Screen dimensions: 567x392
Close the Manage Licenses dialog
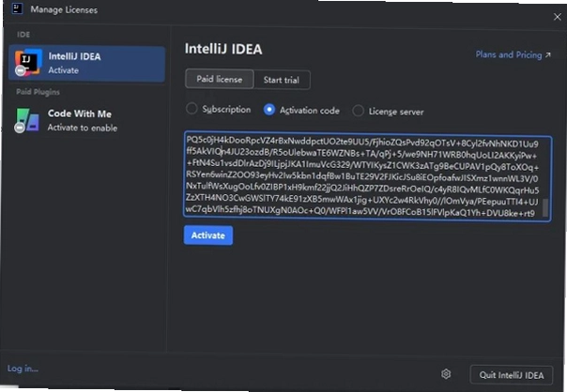point(558,17)
